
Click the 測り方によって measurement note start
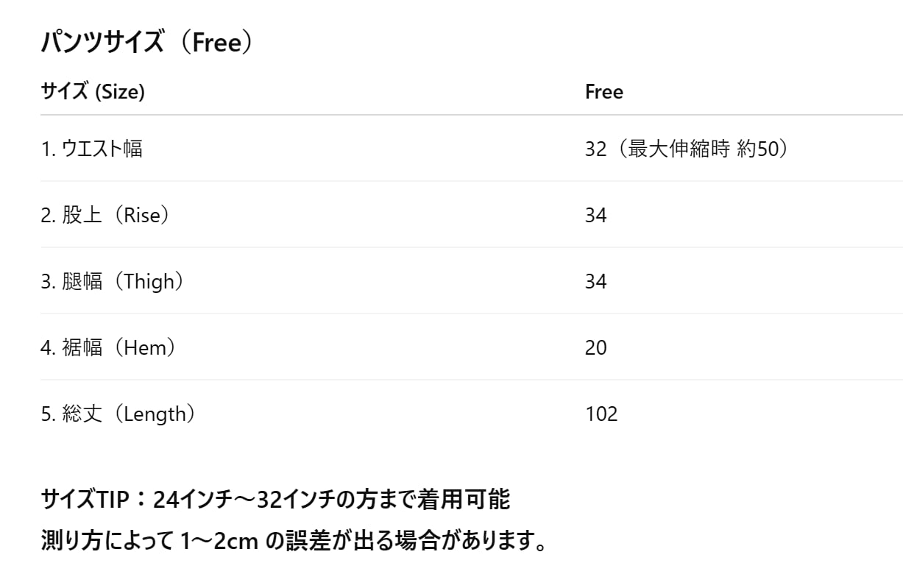[x=107, y=542]
